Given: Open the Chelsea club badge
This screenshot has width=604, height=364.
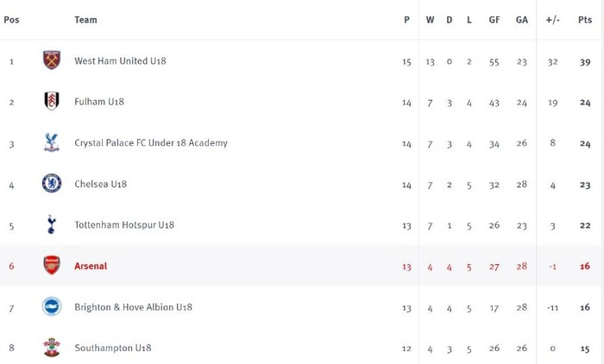Looking at the screenshot, I should (52, 184).
